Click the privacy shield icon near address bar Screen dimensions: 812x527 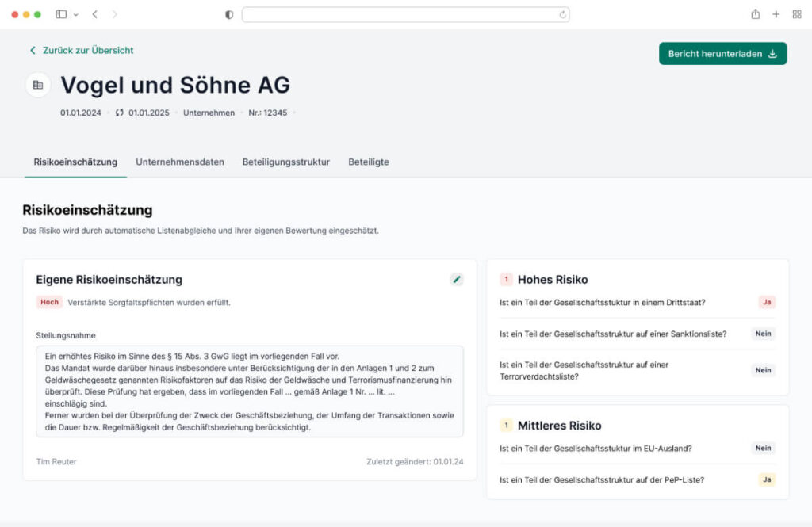click(229, 14)
